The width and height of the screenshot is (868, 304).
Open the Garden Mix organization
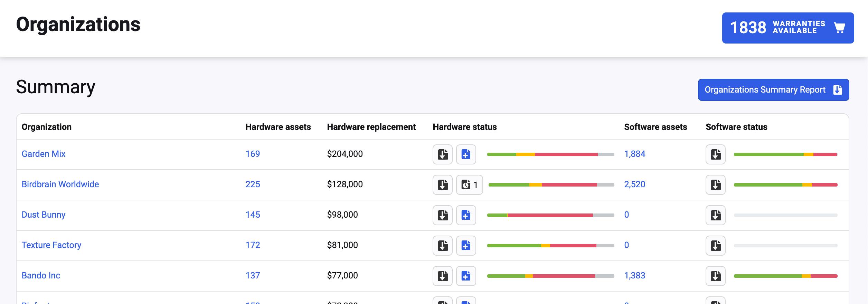click(44, 154)
